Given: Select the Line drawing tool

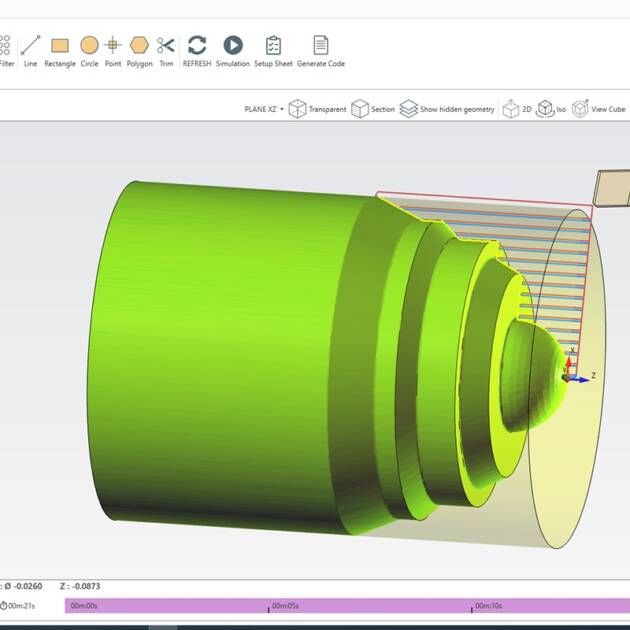Looking at the screenshot, I should pyautogui.click(x=30, y=46).
